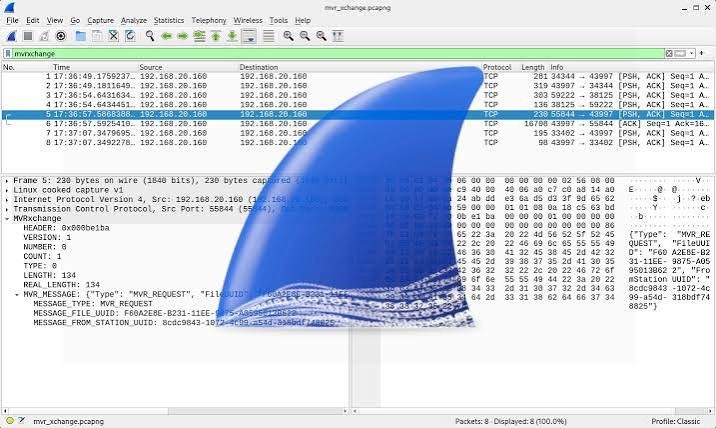Sort packets by the Length column
716x428 pixels.
point(532,67)
